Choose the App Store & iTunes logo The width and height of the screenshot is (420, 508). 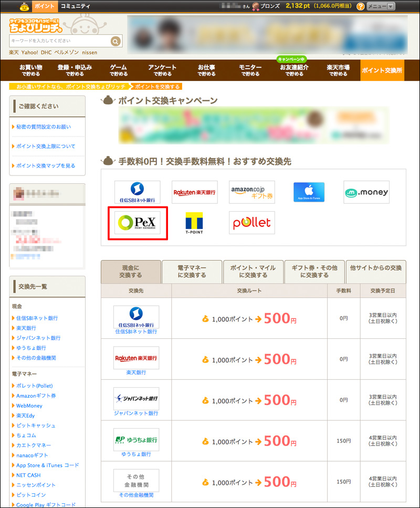point(309,192)
